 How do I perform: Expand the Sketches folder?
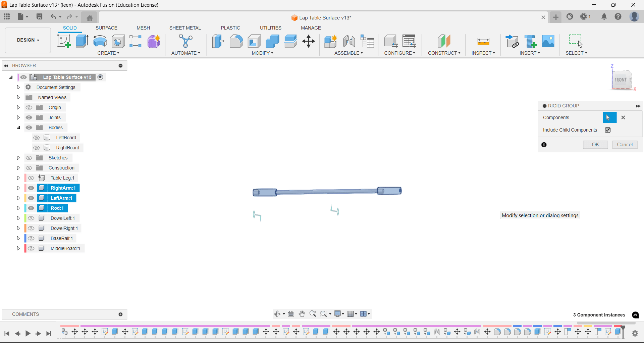click(18, 158)
